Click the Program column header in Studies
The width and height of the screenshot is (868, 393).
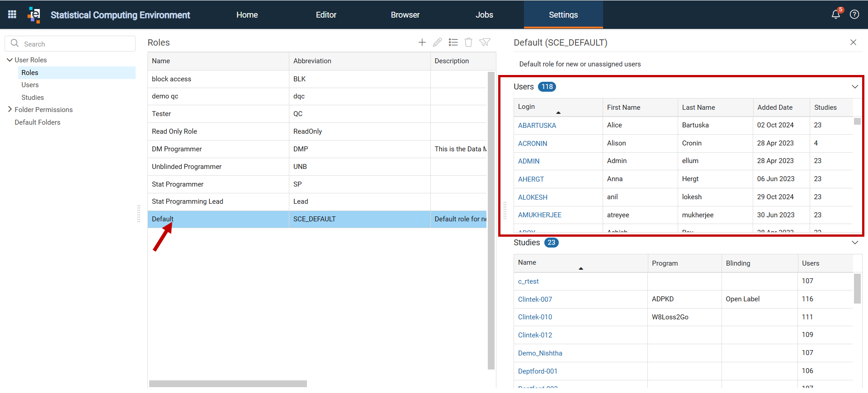(x=684, y=263)
